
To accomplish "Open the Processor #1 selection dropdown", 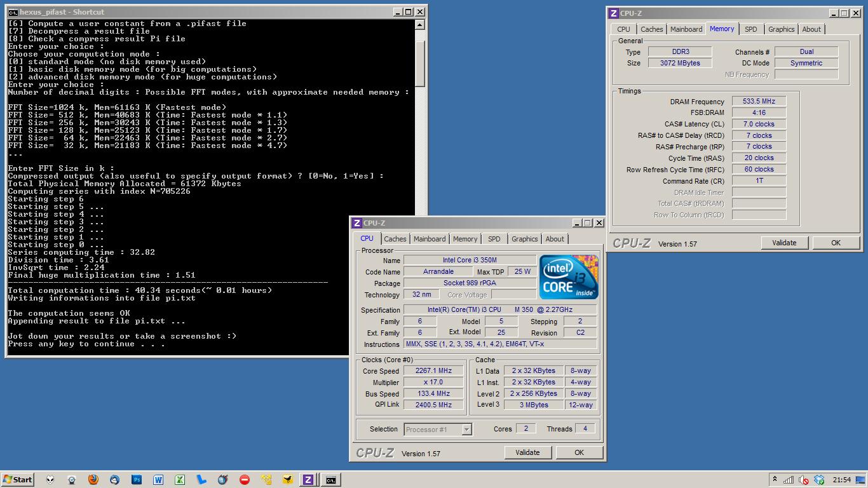I will pyautogui.click(x=466, y=430).
